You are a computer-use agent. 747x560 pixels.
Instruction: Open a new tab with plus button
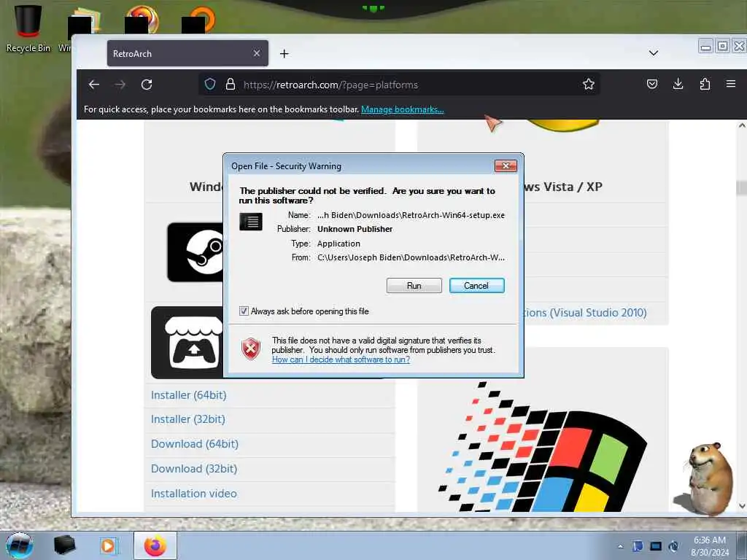pyautogui.click(x=284, y=53)
